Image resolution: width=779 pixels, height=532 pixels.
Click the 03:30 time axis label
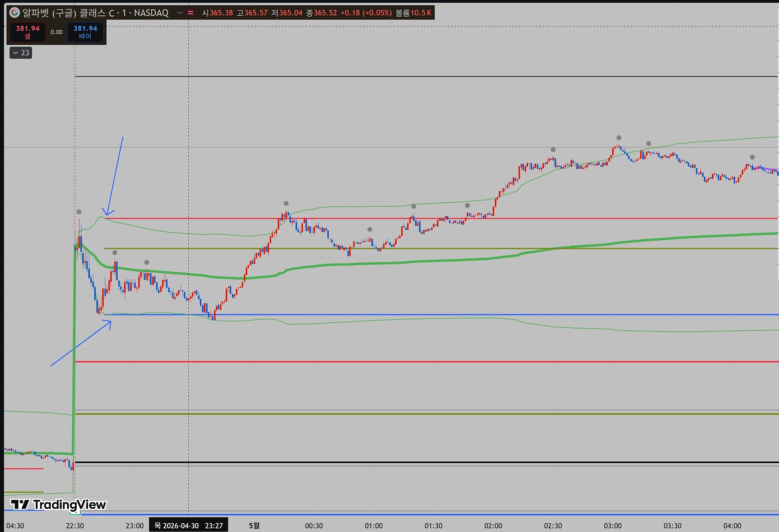point(673,526)
